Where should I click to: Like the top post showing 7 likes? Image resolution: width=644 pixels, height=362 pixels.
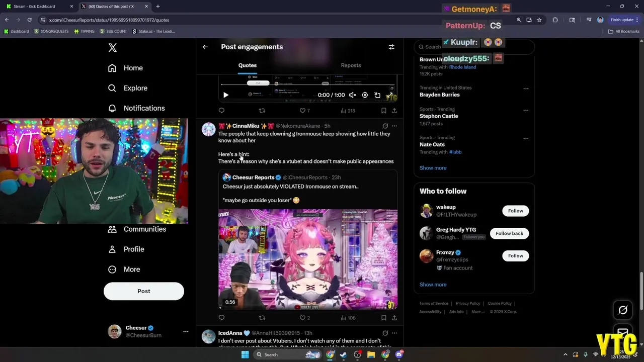(304, 111)
